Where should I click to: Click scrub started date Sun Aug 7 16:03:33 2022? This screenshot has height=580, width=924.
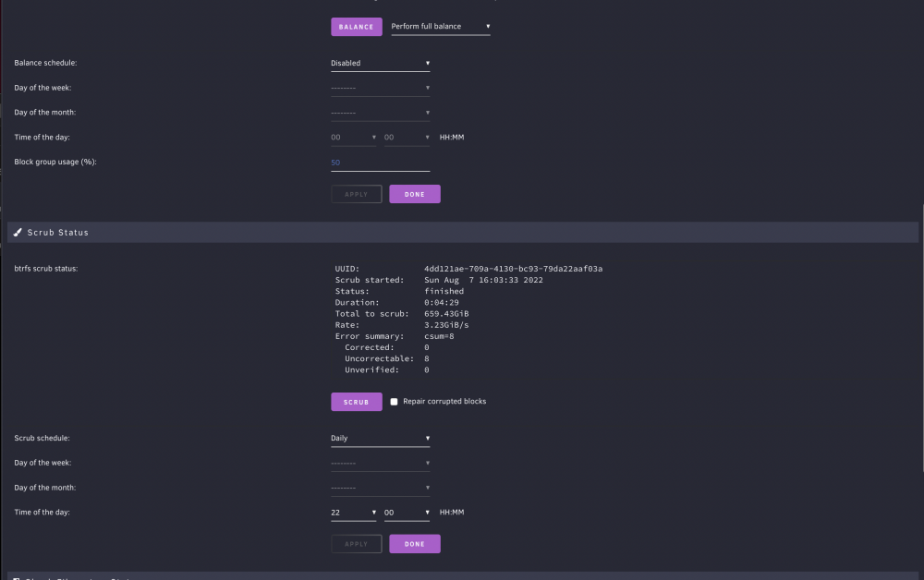click(x=483, y=280)
